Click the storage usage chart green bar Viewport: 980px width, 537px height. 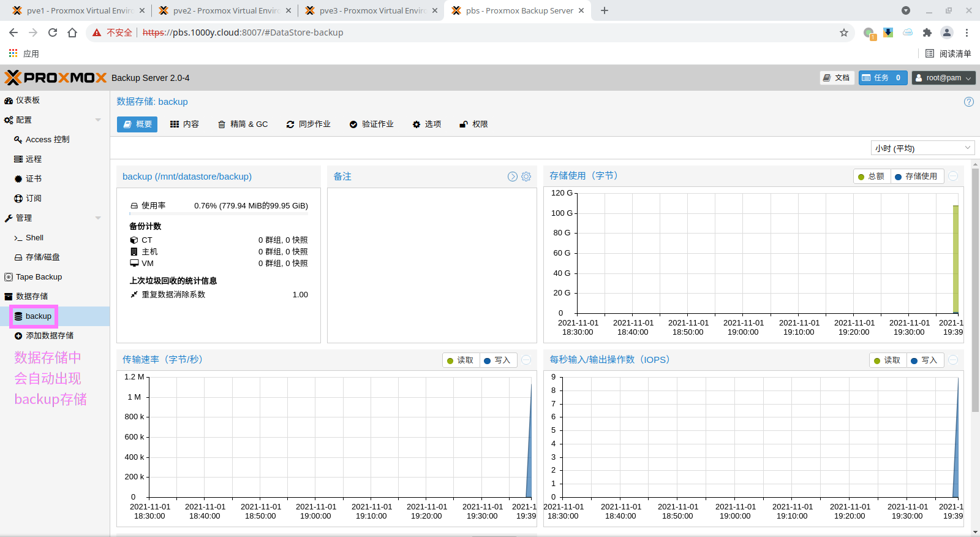956,259
